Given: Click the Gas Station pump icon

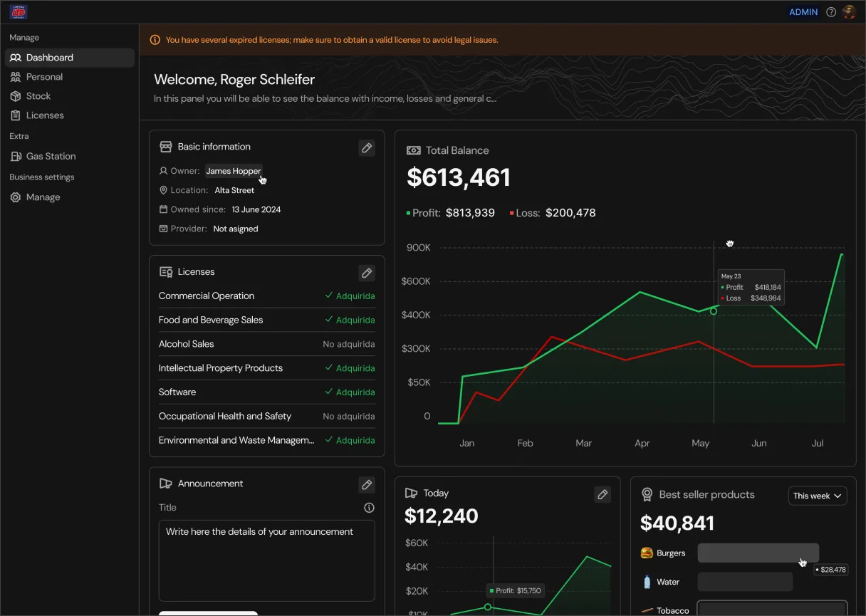Looking at the screenshot, I should (16, 156).
